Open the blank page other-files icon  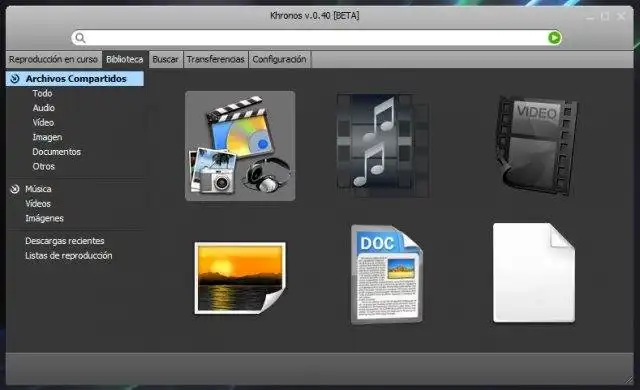pyautogui.click(x=534, y=273)
